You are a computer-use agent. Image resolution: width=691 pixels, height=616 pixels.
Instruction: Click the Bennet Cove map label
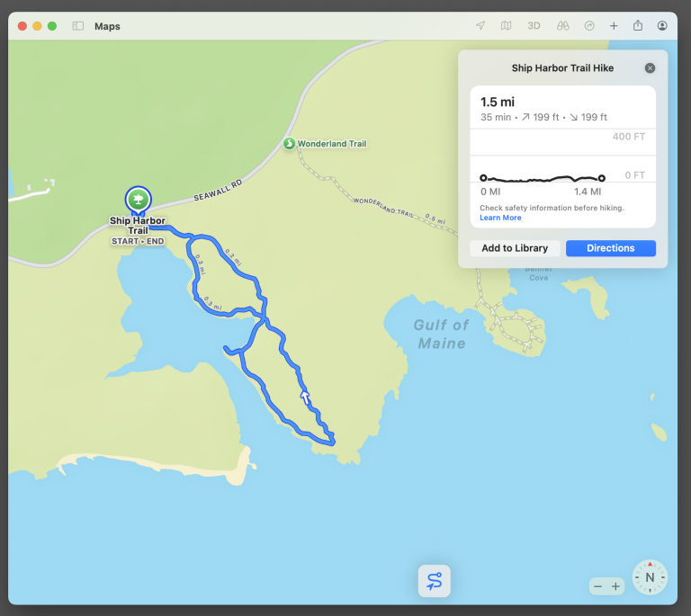click(539, 273)
